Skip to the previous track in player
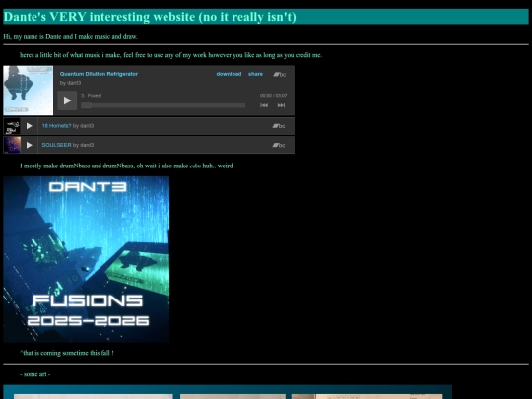Screen dimensions: 532x399 (264, 105)
